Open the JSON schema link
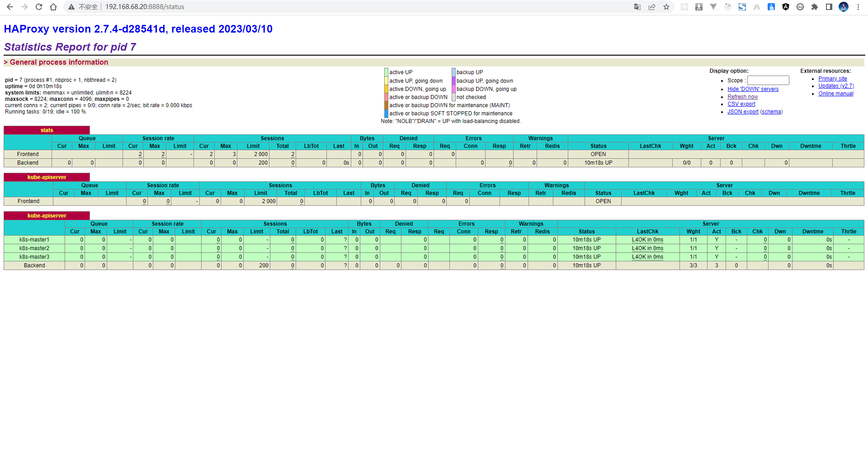The width and height of the screenshot is (868, 450). point(771,112)
